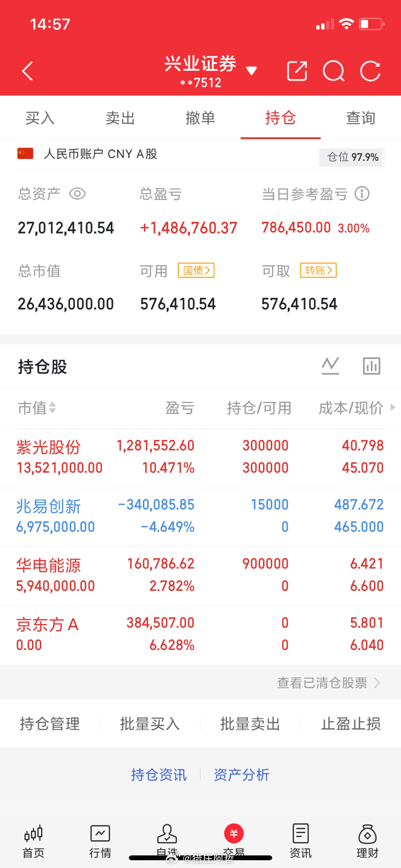The height and width of the screenshot is (868, 401).
Task: Open the holdings bar chart icon
Action: click(371, 366)
